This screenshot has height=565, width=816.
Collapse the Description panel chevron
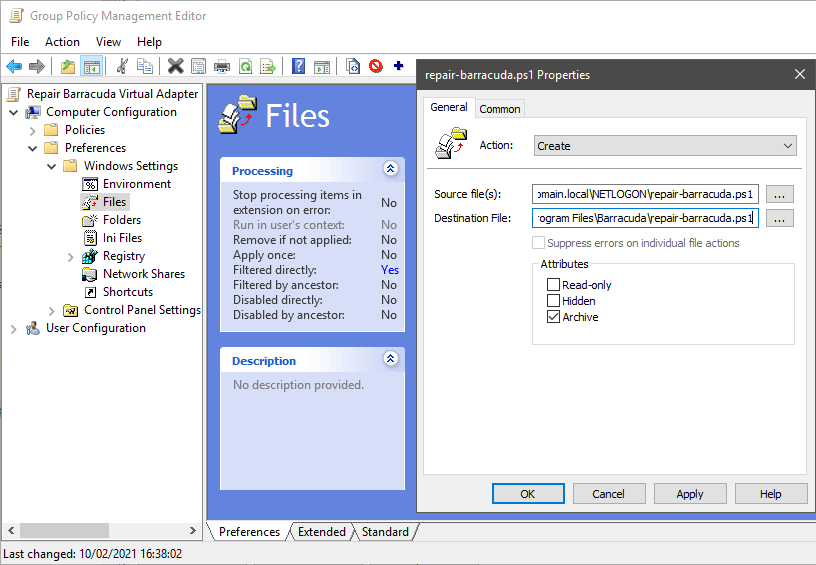tap(390, 358)
